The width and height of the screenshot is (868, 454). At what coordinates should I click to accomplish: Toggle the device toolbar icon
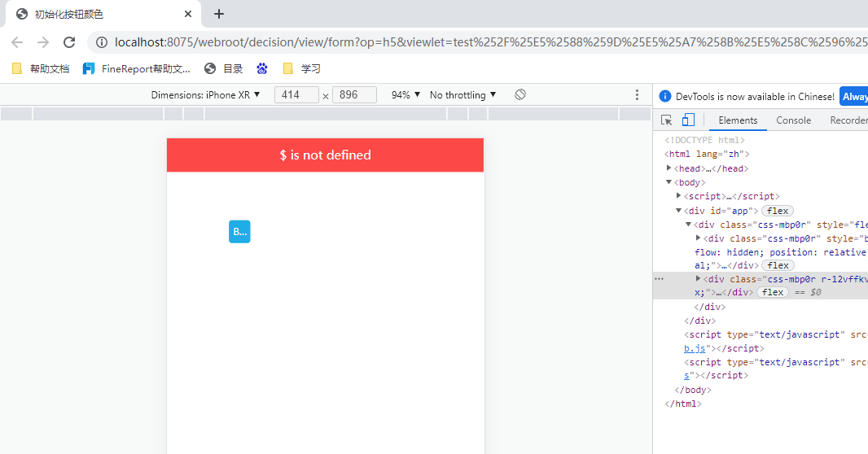688,120
